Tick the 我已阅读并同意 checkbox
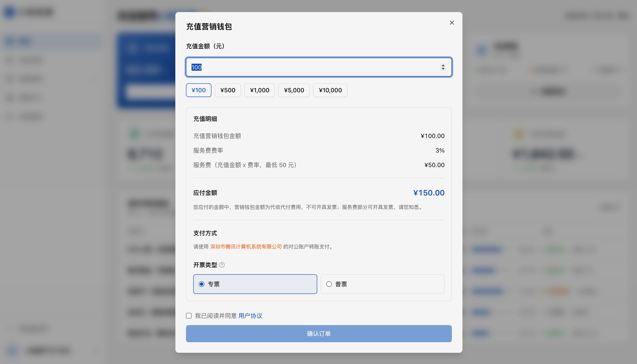Screen dimensions: 637x364 (189, 316)
